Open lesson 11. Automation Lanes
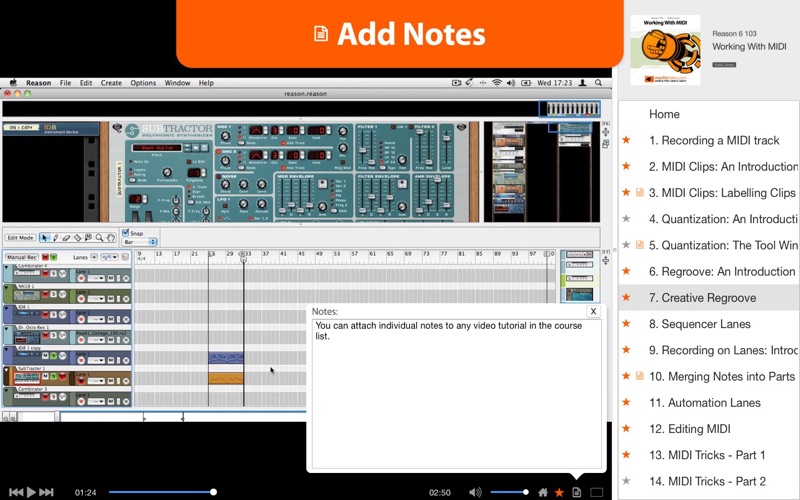 click(x=705, y=403)
